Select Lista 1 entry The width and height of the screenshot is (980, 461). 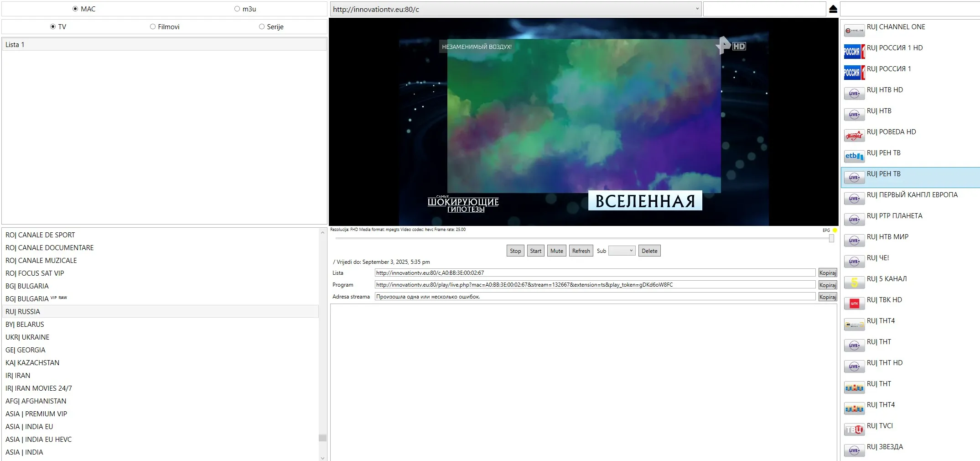point(164,44)
